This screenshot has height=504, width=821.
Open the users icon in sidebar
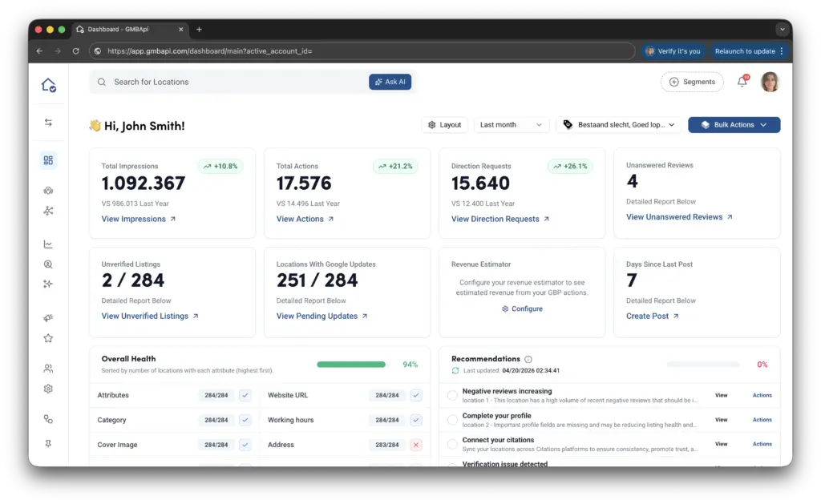[x=48, y=369]
